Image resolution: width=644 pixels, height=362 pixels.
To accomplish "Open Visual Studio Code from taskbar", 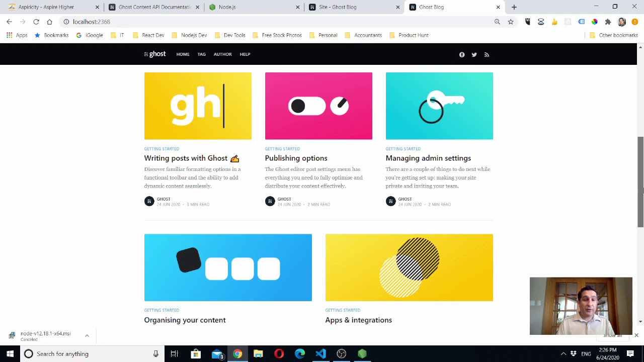I will tap(320, 354).
